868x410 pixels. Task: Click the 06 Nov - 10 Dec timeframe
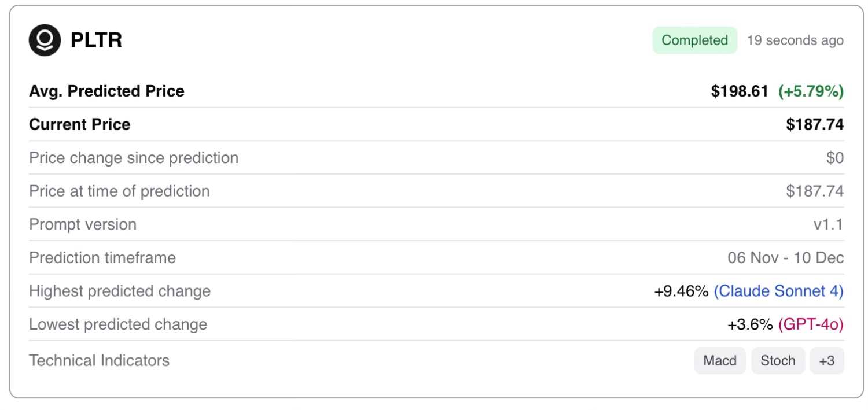coord(785,258)
